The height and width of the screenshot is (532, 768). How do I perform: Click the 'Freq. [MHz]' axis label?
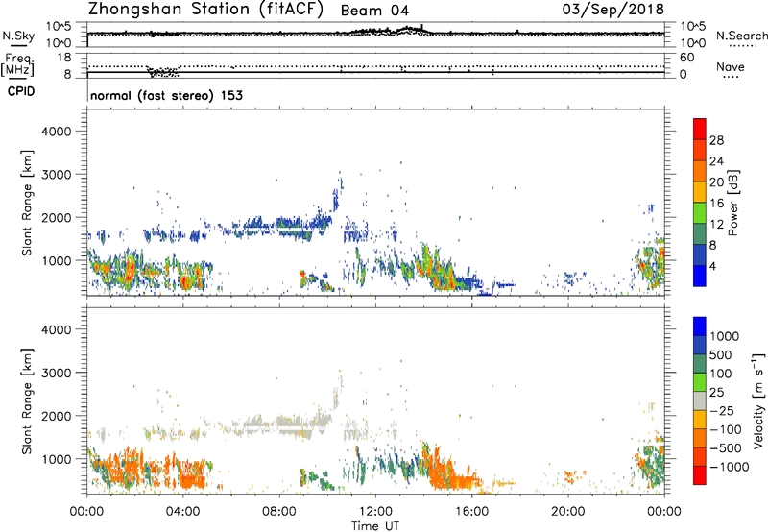point(18,65)
